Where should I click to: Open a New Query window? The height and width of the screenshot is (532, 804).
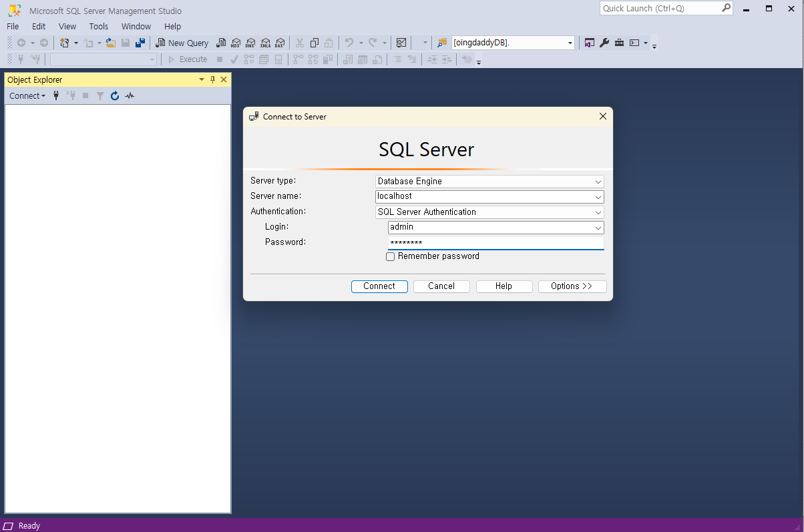pos(182,42)
